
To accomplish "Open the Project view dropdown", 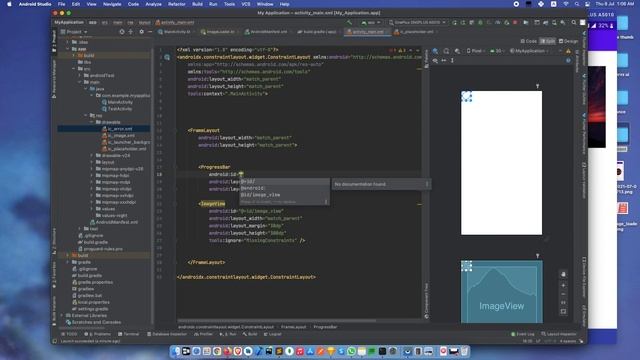I will (x=74, y=31).
